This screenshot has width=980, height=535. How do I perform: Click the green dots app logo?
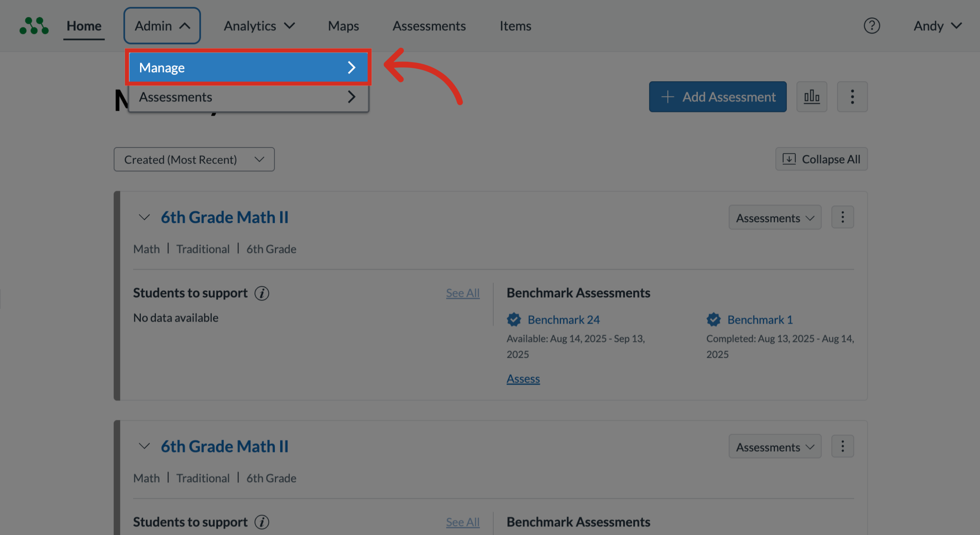34,26
